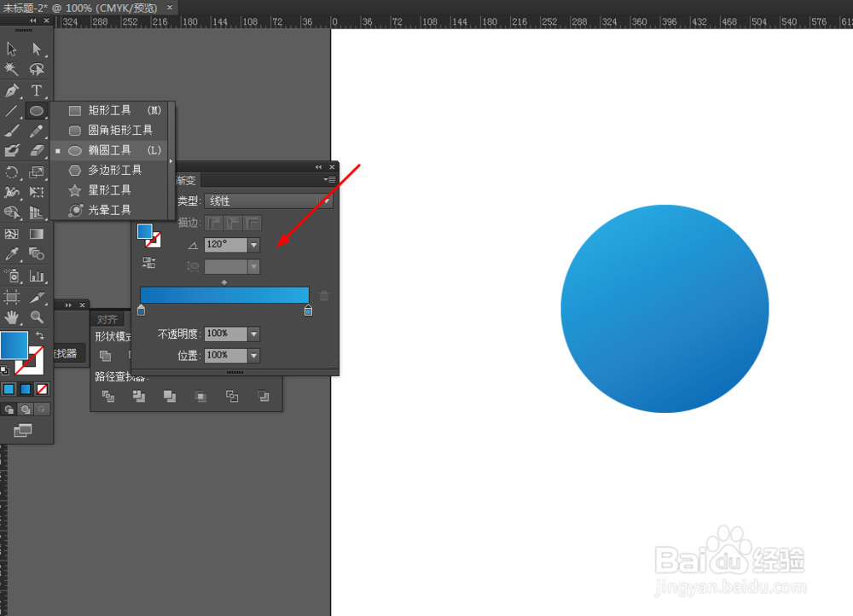Click the gradient midpoint diamond
Screen dimensions: 853x616
tap(224, 282)
